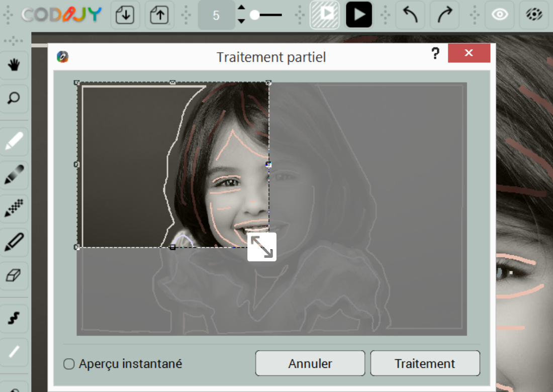Click the bottom-middle selection handle
Image resolution: width=553 pixels, height=392 pixels.
(x=172, y=247)
